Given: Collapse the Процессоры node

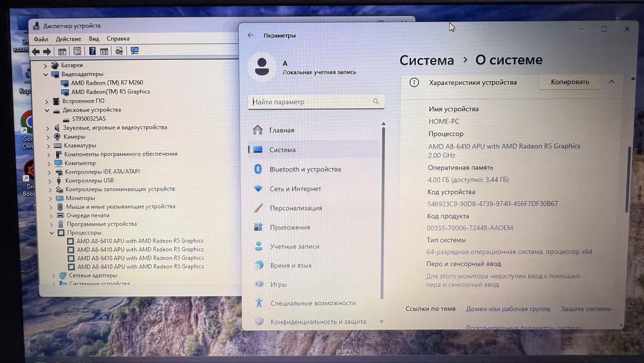Looking at the screenshot, I should 52,233.
